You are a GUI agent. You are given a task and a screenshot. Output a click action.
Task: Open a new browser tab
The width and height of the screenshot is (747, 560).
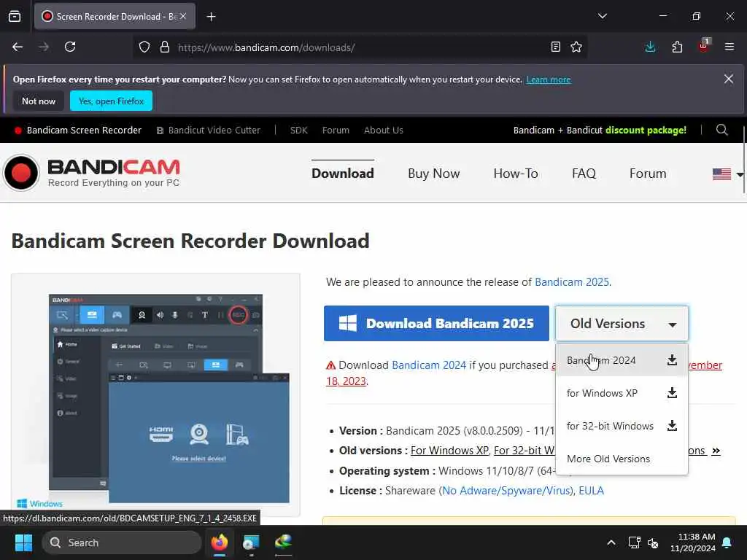pos(211,17)
